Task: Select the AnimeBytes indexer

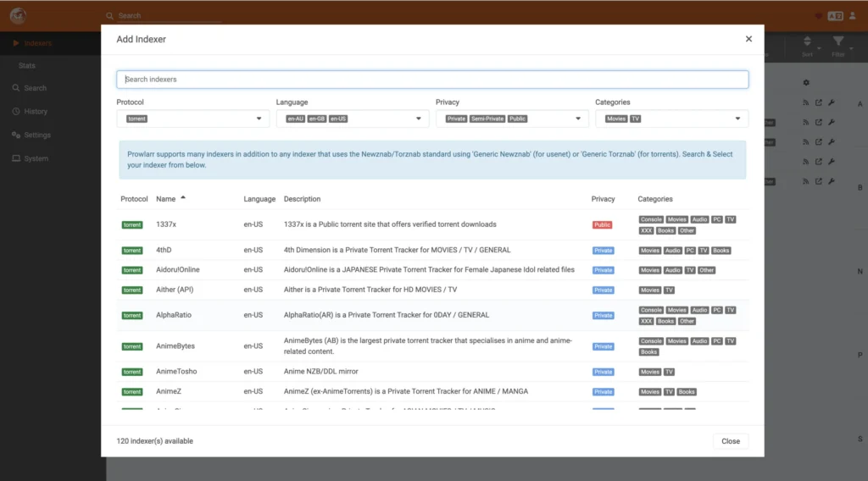Action: tap(432, 346)
